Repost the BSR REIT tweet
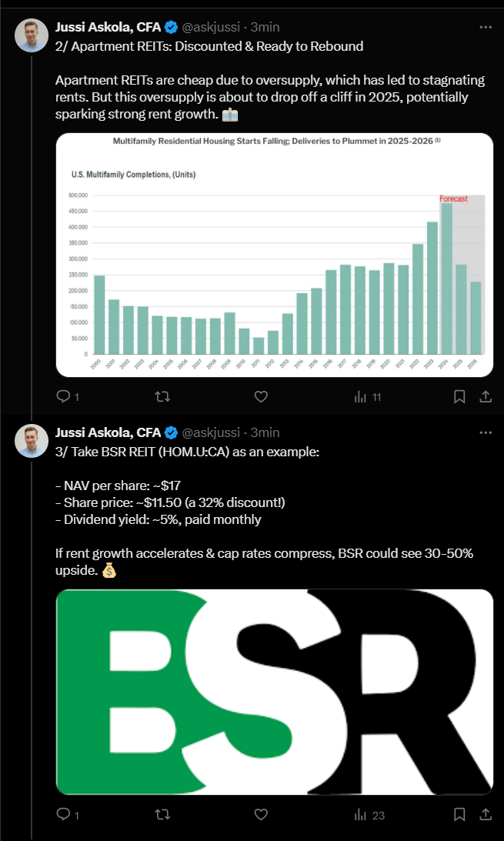This screenshot has height=841, width=504. coord(162,815)
